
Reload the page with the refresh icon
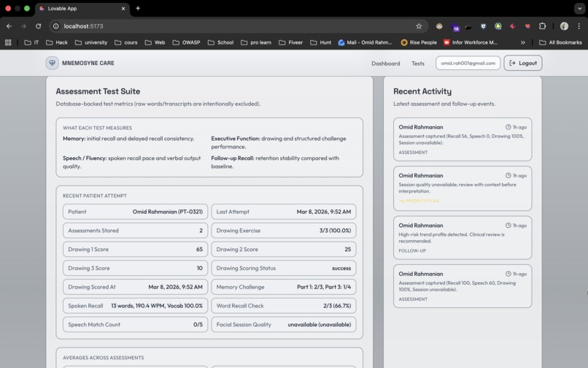(38, 26)
